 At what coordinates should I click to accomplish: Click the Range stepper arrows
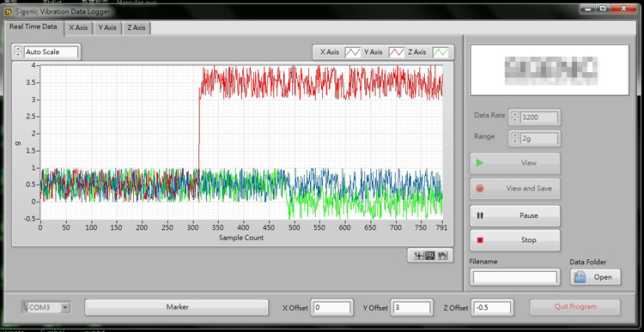(x=514, y=139)
